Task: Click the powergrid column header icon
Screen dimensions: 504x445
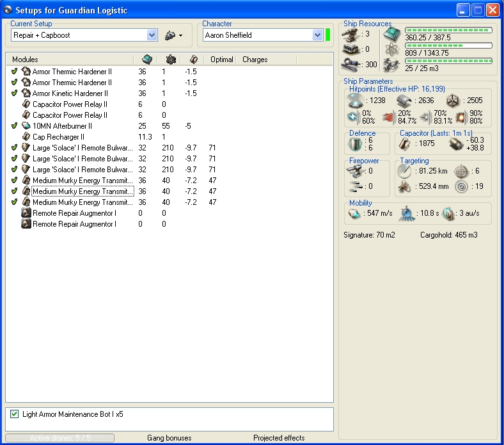Action: tap(171, 60)
